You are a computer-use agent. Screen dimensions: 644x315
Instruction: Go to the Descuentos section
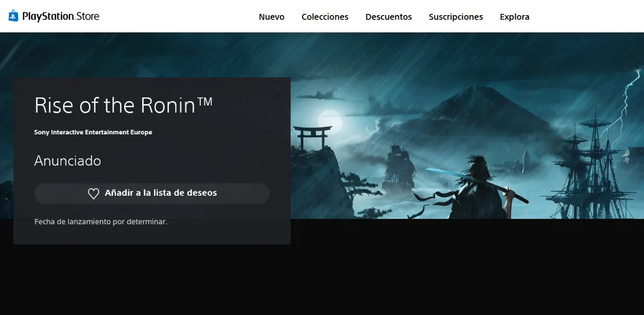(388, 17)
